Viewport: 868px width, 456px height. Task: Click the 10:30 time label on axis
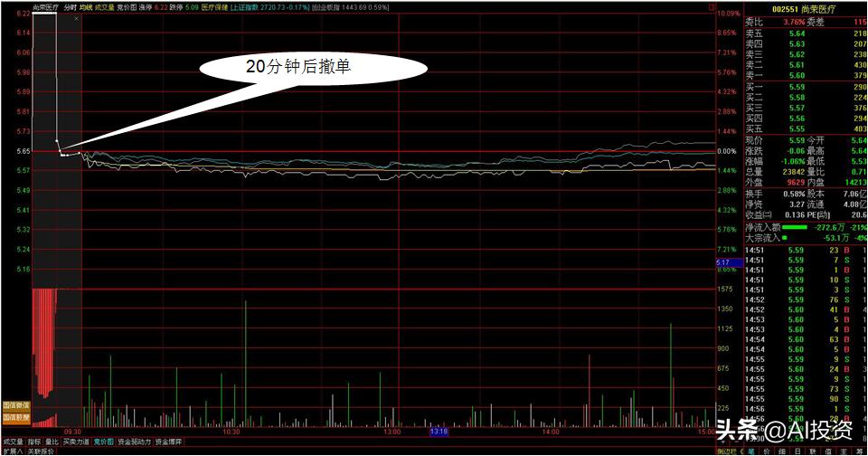pos(231,431)
